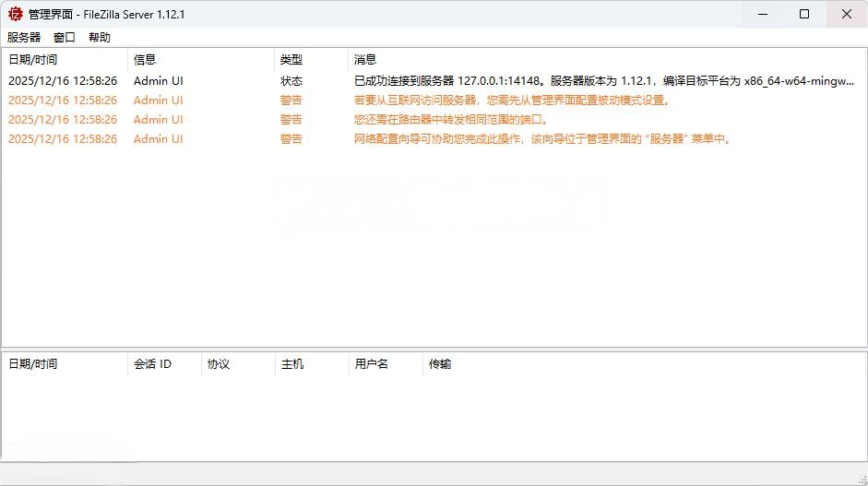Sort log by 日期/时间 column header

pyautogui.click(x=65, y=60)
